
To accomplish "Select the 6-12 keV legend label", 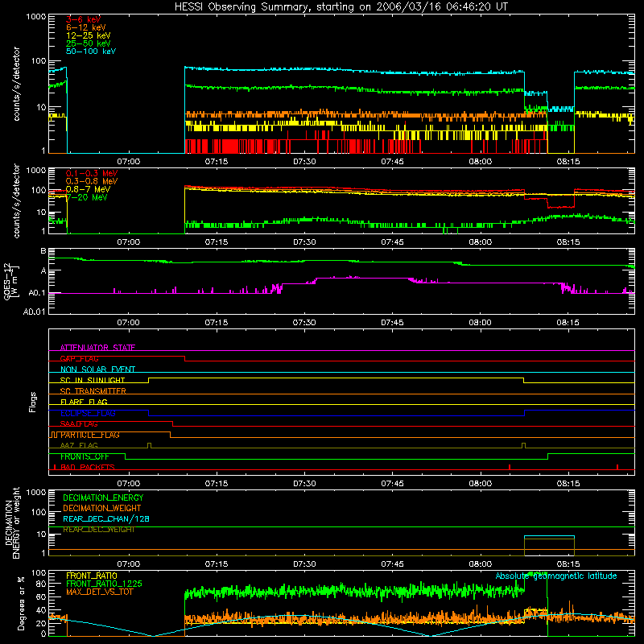I will tap(86, 27).
